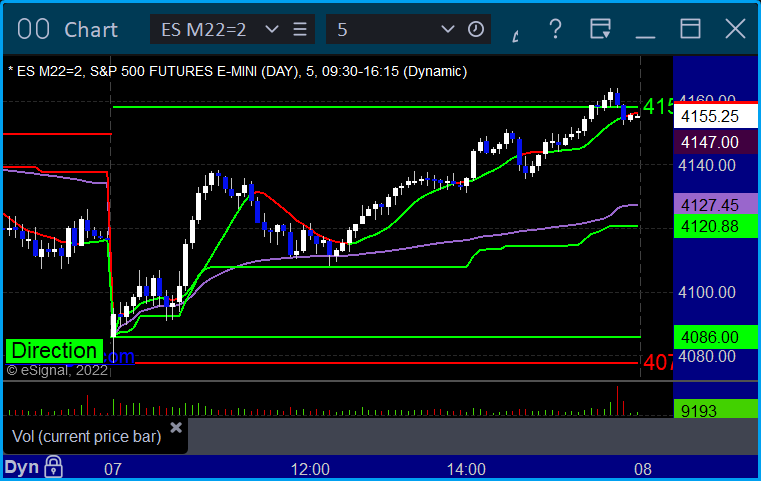This screenshot has width=761, height=481.
Task: Click the 4080.00 price axis label
Action: [x=707, y=356]
